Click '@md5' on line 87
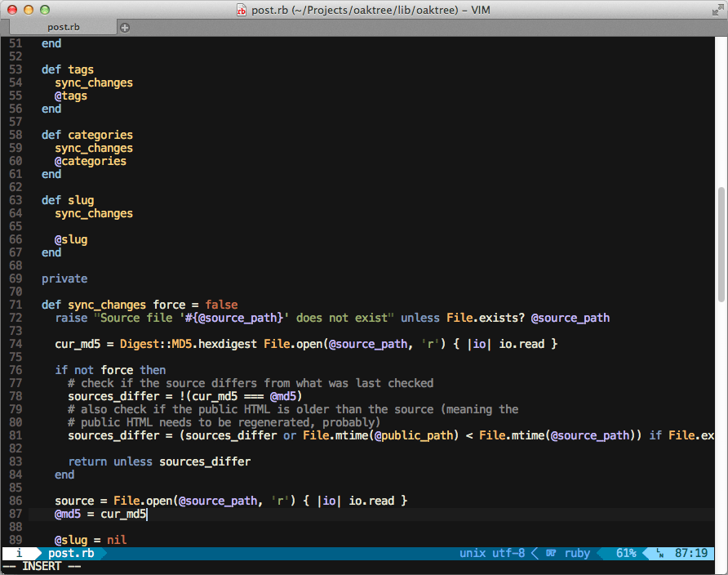 click(x=68, y=514)
